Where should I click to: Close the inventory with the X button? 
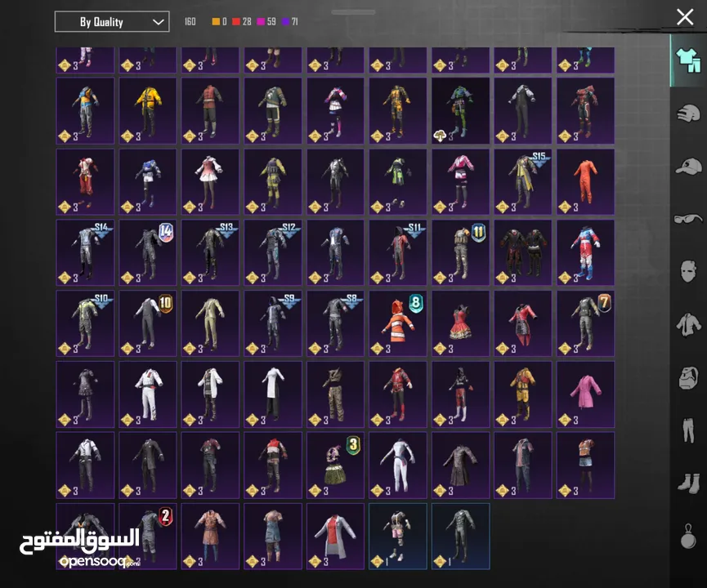coord(685,17)
